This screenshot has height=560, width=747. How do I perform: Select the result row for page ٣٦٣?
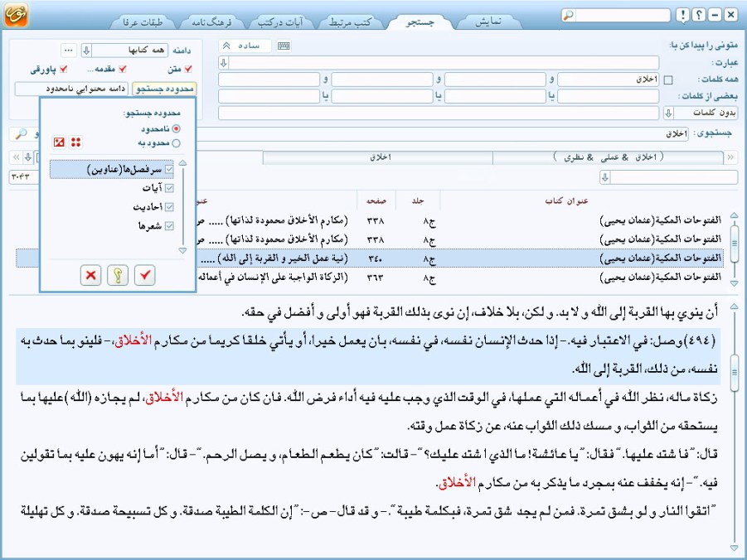369,278
